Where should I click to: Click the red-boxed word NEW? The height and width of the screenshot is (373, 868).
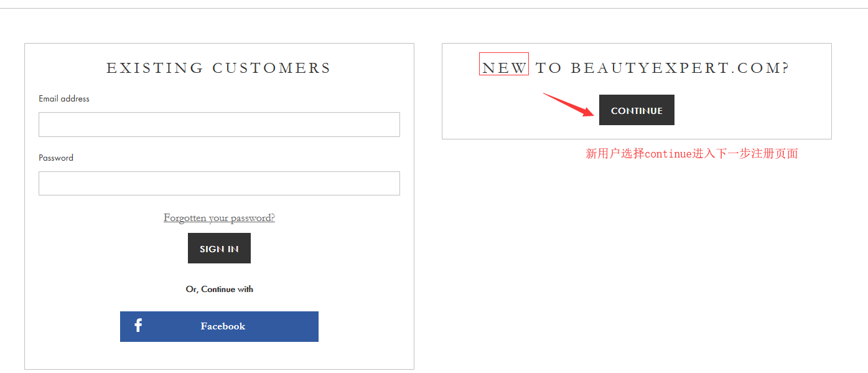(504, 67)
